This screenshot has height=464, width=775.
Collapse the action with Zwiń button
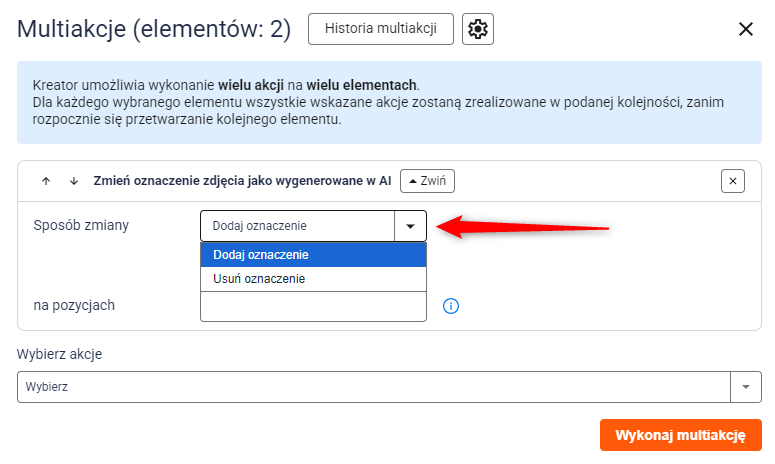(x=427, y=181)
